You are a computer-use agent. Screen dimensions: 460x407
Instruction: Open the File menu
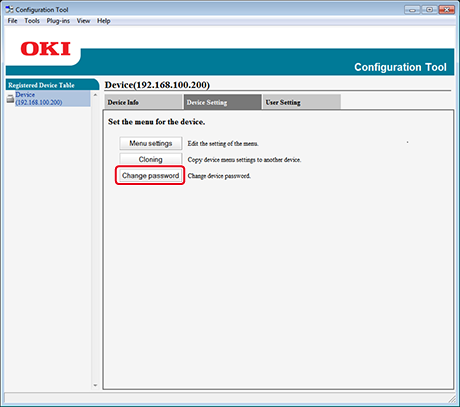point(13,21)
